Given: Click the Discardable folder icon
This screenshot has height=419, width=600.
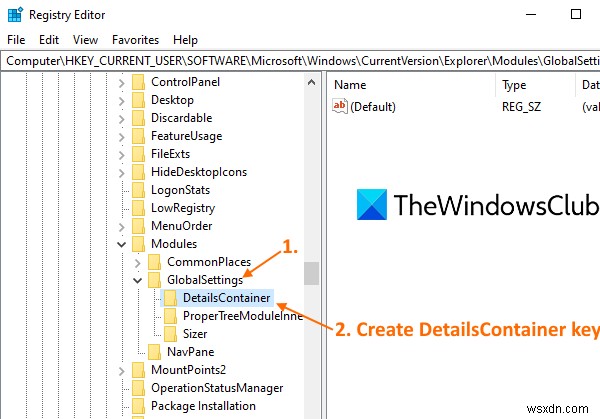Looking at the screenshot, I should pos(139,118).
